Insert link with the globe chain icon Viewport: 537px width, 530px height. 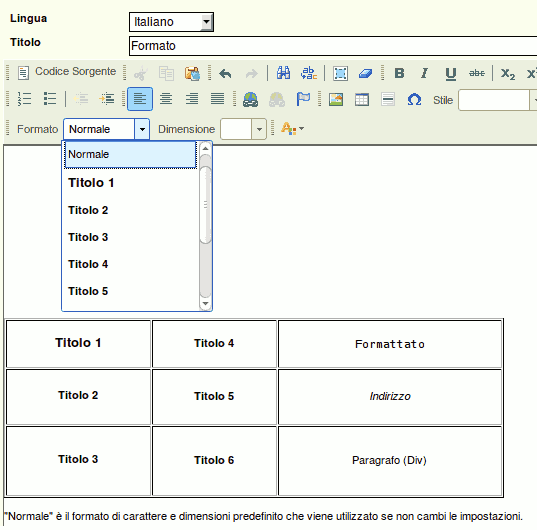click(x=250, y=100)
